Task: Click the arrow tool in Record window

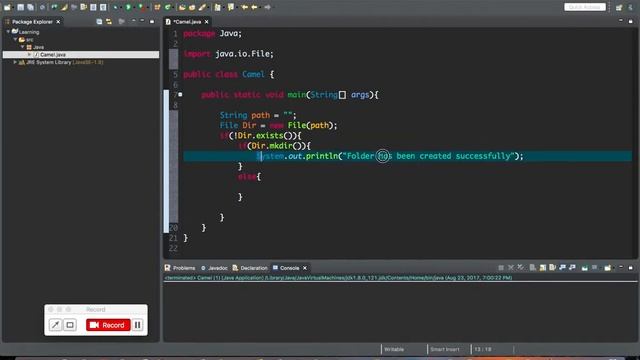Action: point(55,325)
